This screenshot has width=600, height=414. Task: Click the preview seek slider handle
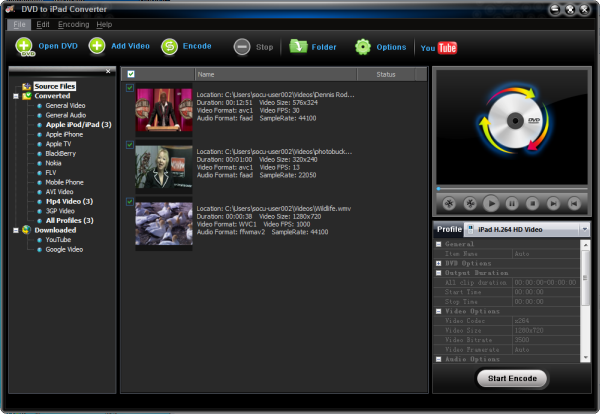(439, 189)
